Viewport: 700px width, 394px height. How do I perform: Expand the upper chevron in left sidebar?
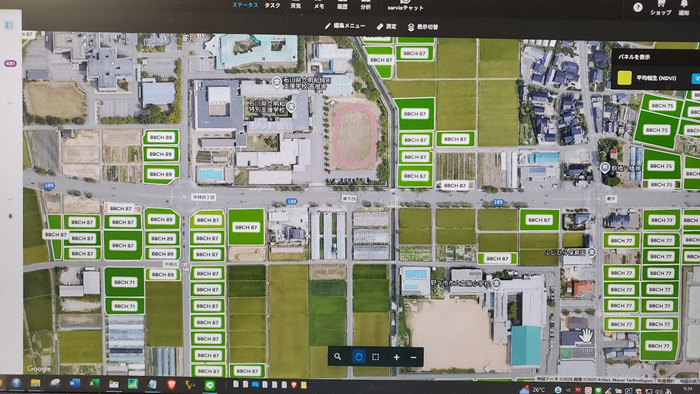pyautogui.click(x=10, y=103)
